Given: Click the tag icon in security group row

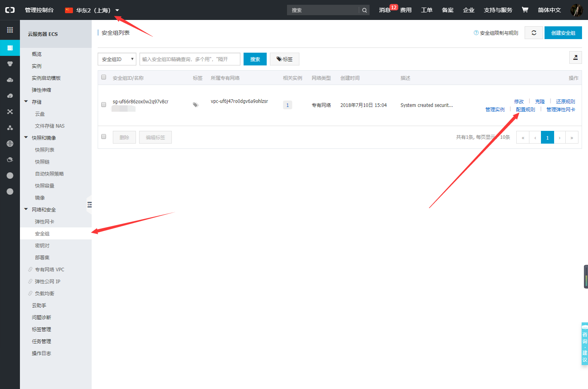Looking at the screenshot, I should (196, 105).
